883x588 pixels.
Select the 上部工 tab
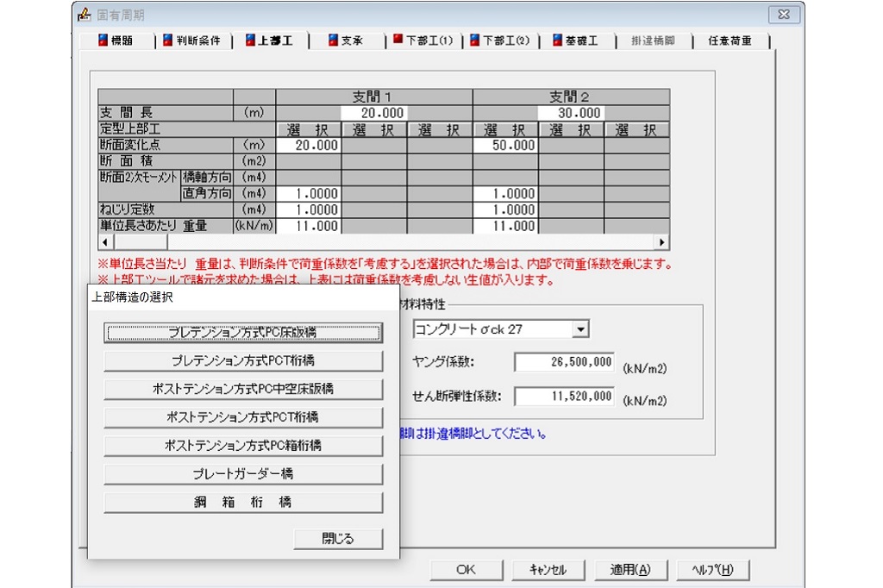pyautogui.click(x=270, y=41)
